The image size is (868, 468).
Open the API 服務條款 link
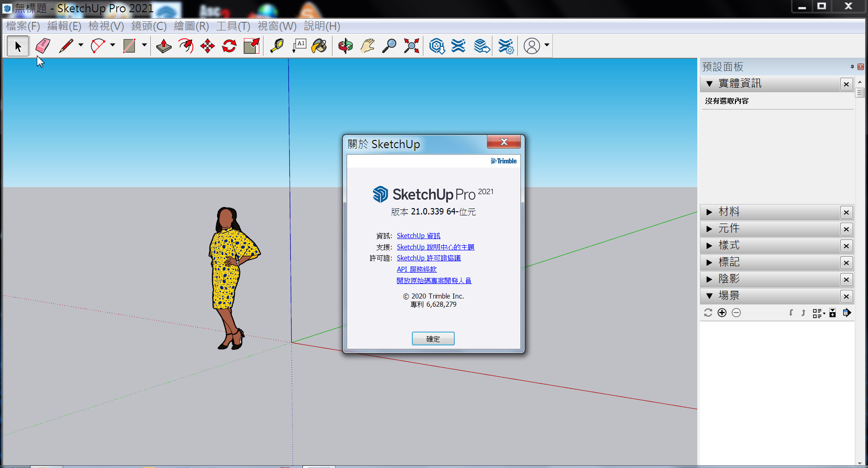(x=417, y=269)
